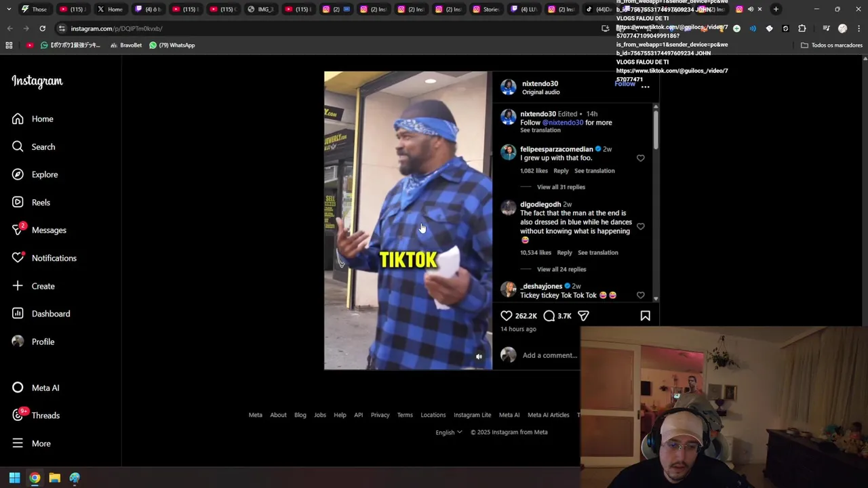868x488 pixels.
Task: Open Messages with 2 unread
Action: click(x=39, y=230)
